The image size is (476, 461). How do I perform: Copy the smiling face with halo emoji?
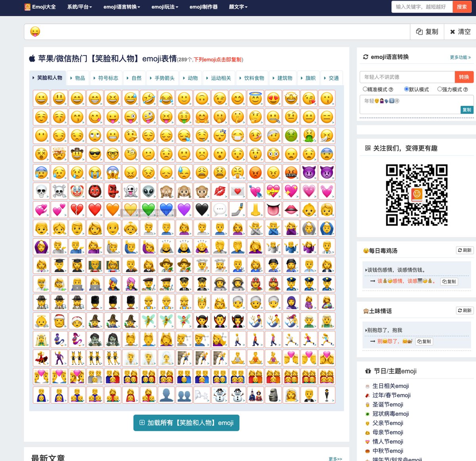pyautogui.click(x=255, y=98)
